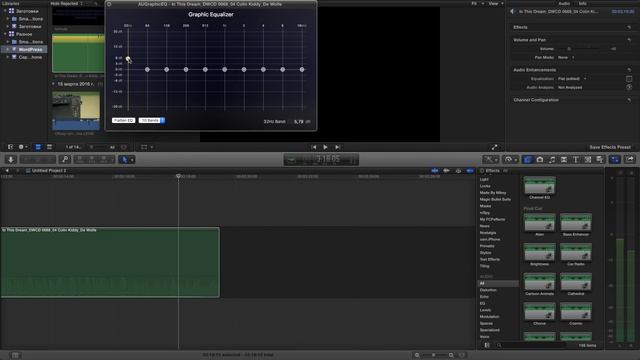Expand the WordPress event disclosure triangle
This screenshot has width=640, height=360.
7,49
